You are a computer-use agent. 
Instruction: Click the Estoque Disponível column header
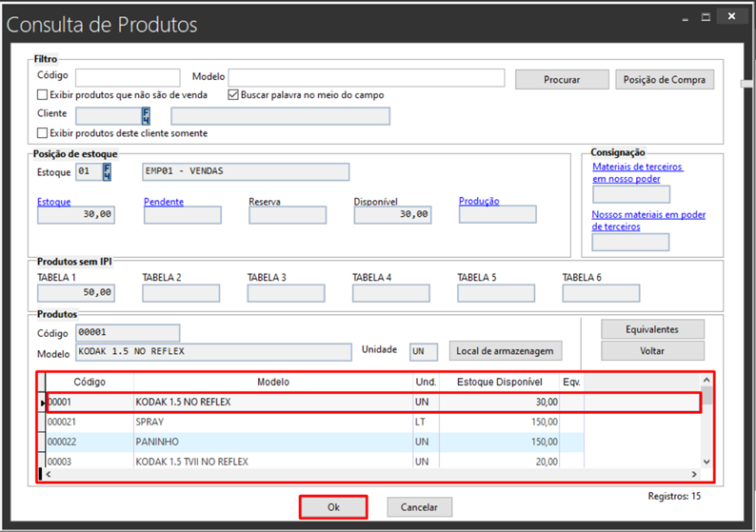tap(499, 382)
